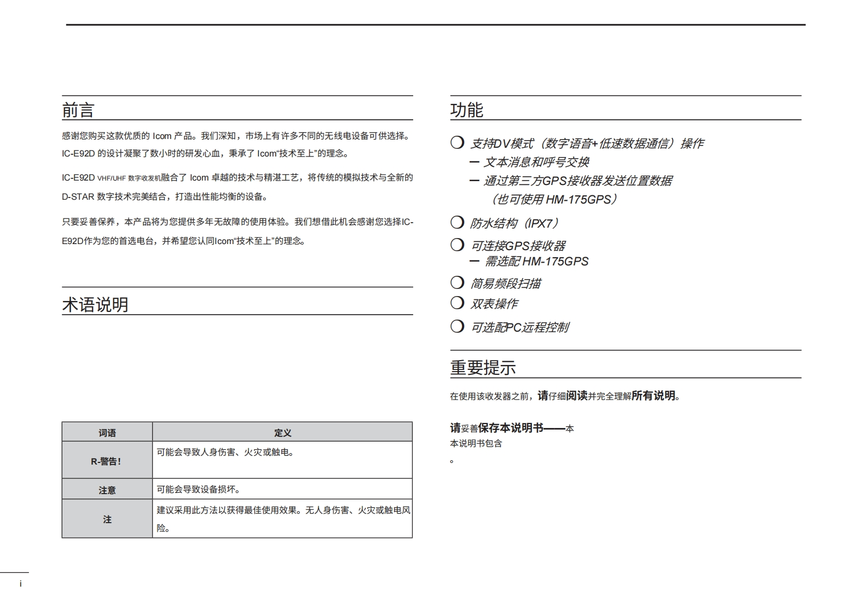Select the 术语说明 section heading
Screen dimensions: 868x614
tap(95, 304)
